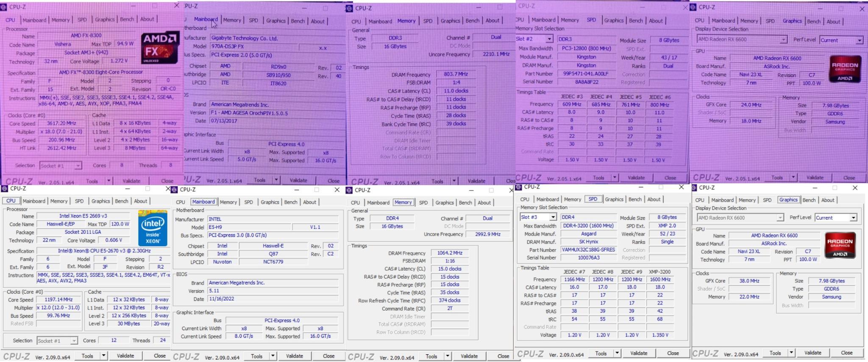Click the 'Intel Xeon E5 2669 v3' name field
Image resolution: width=868 pixels, height=362 pixels.
tap(83, 216)
